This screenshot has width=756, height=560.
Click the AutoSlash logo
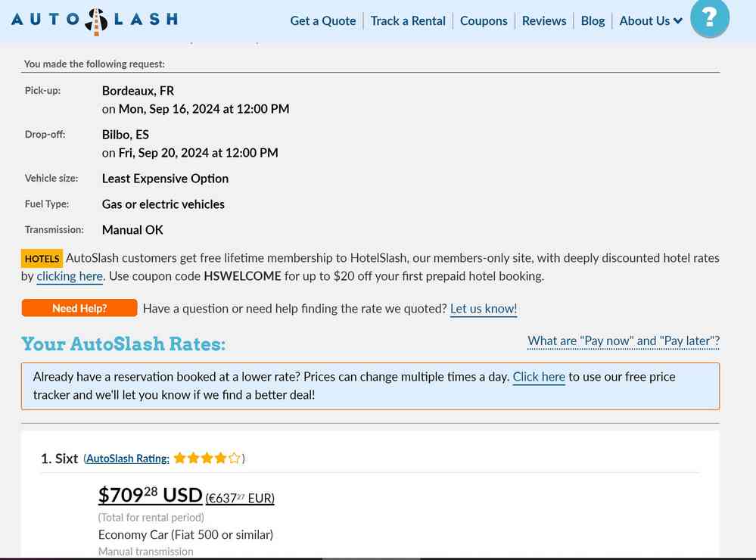click(x=95, y=20)
